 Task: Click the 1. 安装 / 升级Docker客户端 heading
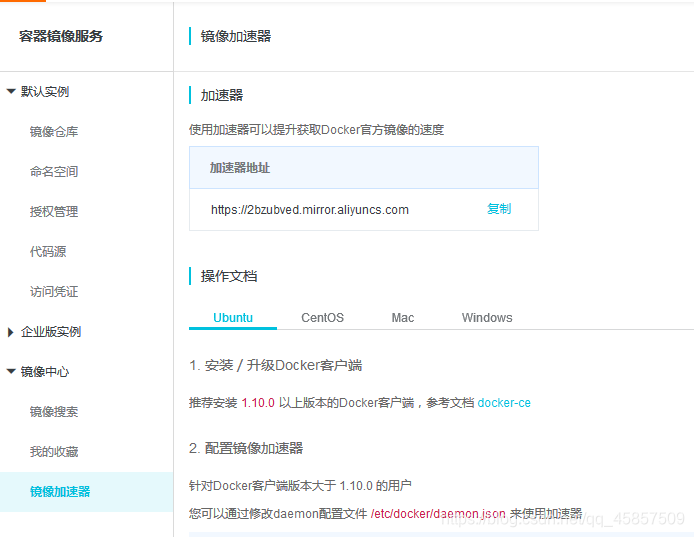pyautogui.click(x=276, y=365)
